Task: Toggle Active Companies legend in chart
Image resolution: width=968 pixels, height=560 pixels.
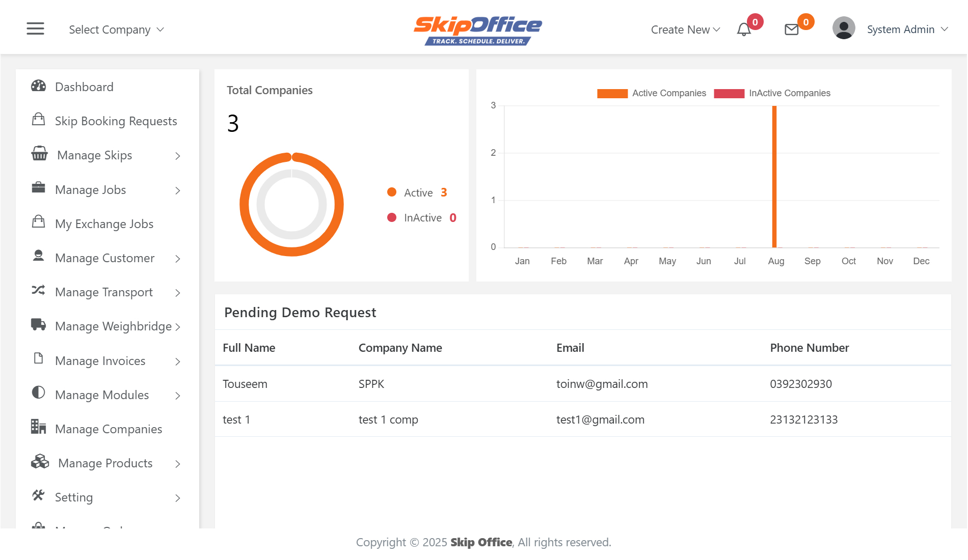Action: point(652,93)
